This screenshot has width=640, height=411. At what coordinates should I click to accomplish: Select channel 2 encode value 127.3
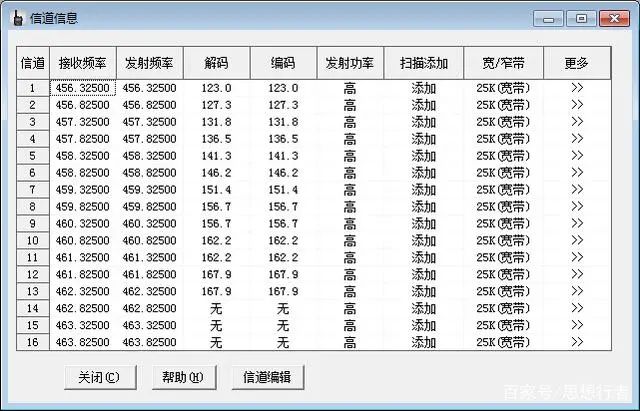point(283,105)
